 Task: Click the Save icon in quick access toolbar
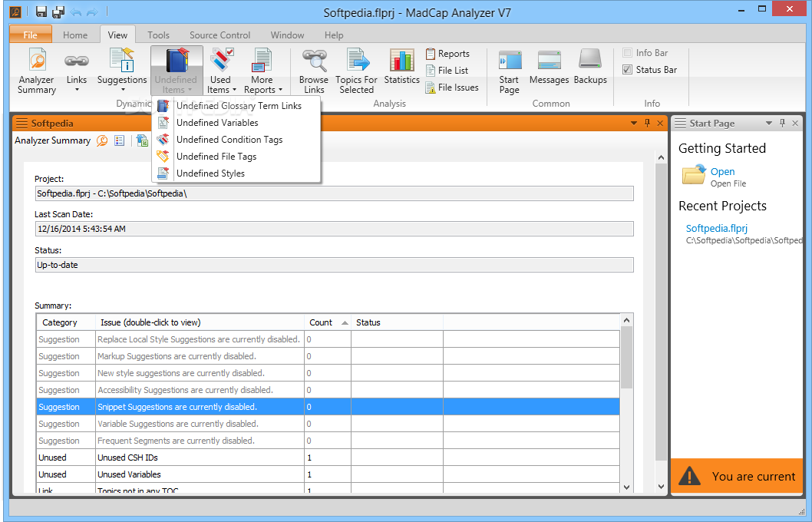[x=41, y=12]
